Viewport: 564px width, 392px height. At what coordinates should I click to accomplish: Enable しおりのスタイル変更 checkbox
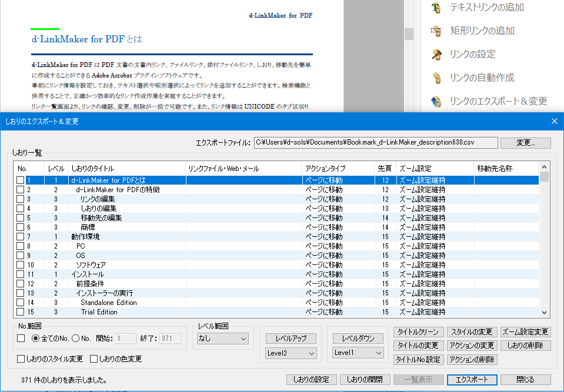[x=21, y=359]
